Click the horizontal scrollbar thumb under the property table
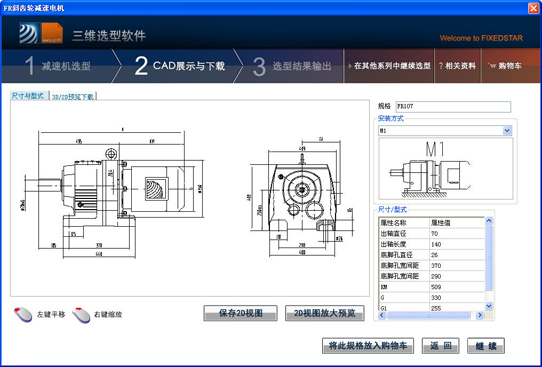The width and height of the screenshot is (542, 367). coord(429,315)
